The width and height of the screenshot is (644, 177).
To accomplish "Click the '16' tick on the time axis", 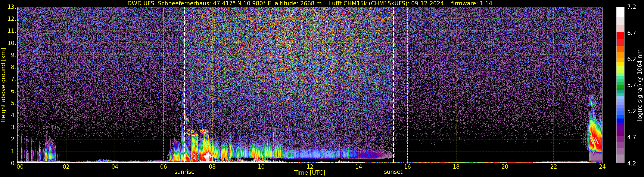I will coord(407,167).
